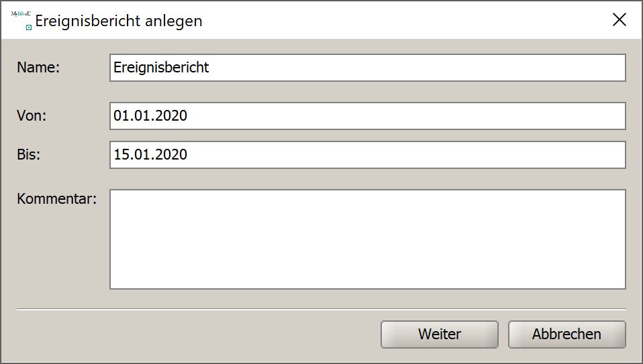The height and width of the screenshot is (364, 643).
Task: Close the Ereignisbericht anlegen dialog
Action: click(619, 20)
